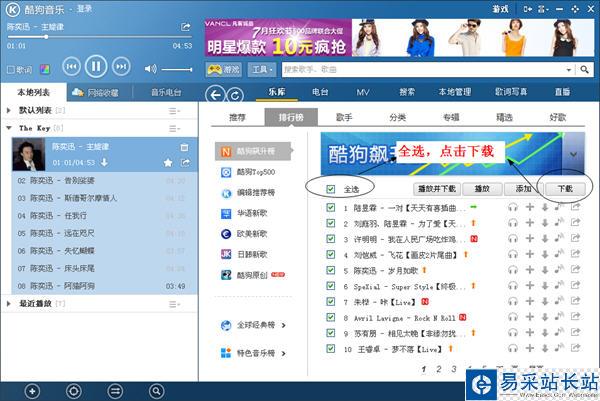Image resolution: width=600 pixels, height=401 pixels.
Task: Uncheck song 3 许明明 checkbox
Action: [331, 239]
